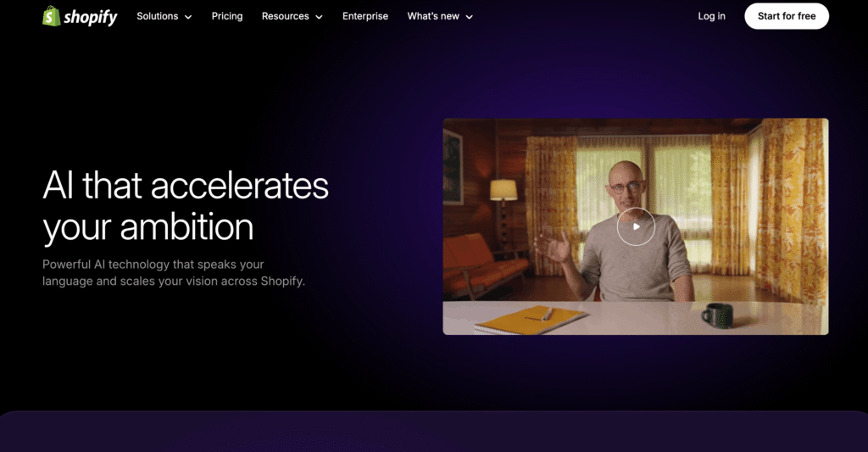868x452 pixels.
Task: Play the hero video with the play icon
Action: click(x=636, y=226)
